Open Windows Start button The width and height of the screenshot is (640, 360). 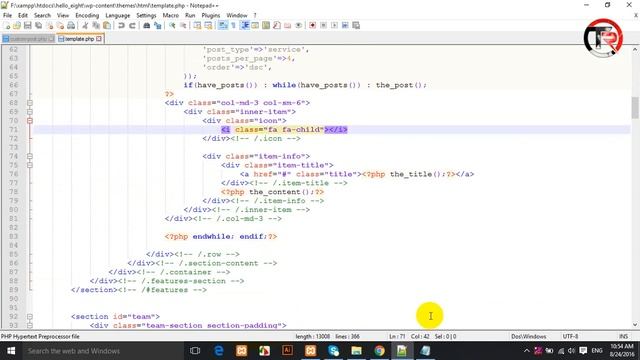coord(11,351)
